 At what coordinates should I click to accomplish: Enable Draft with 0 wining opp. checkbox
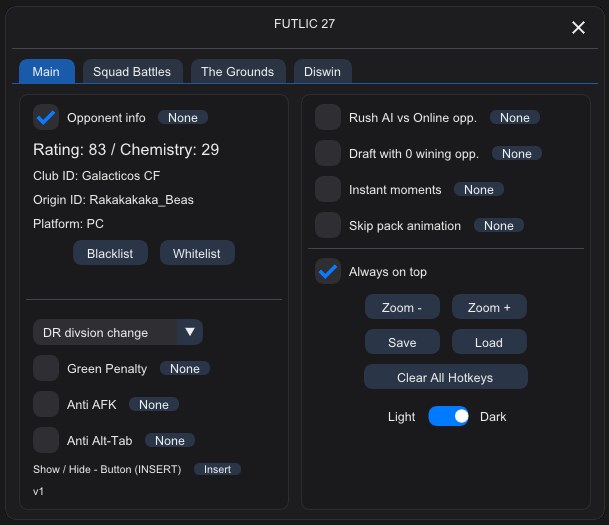[x=328, y=153]
